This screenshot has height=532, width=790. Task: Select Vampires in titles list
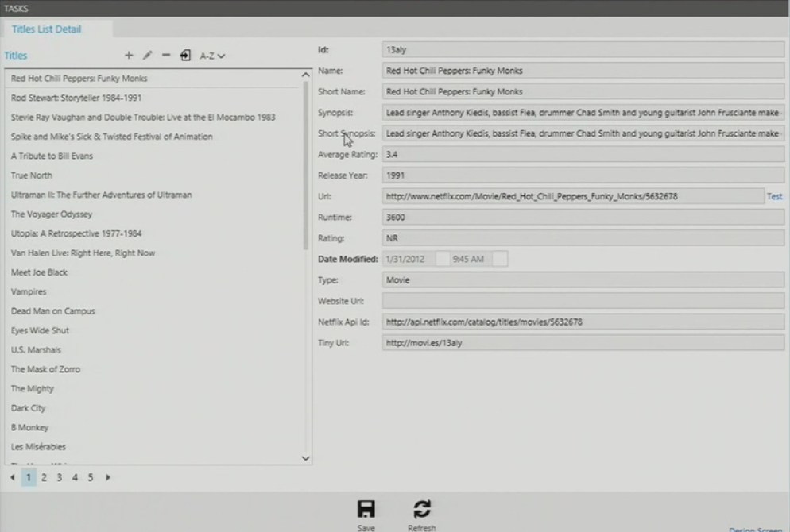[153, 292]
